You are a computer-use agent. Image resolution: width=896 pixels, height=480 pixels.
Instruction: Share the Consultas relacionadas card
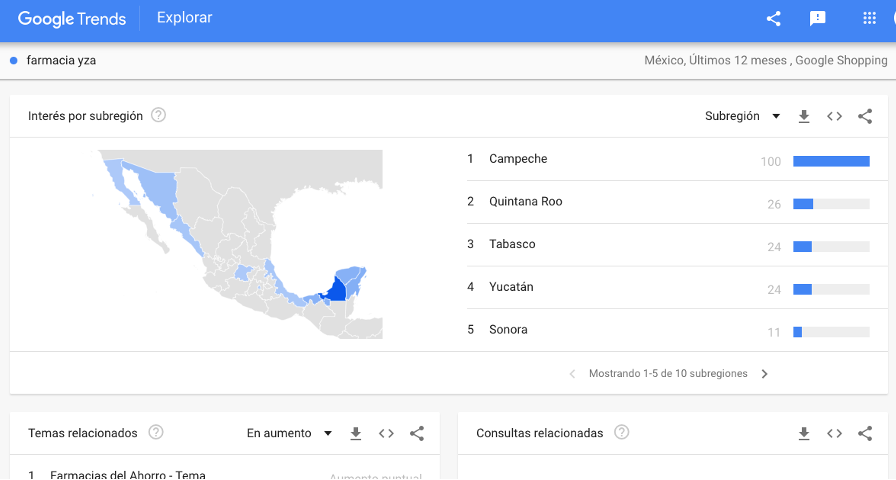[865, 433]
